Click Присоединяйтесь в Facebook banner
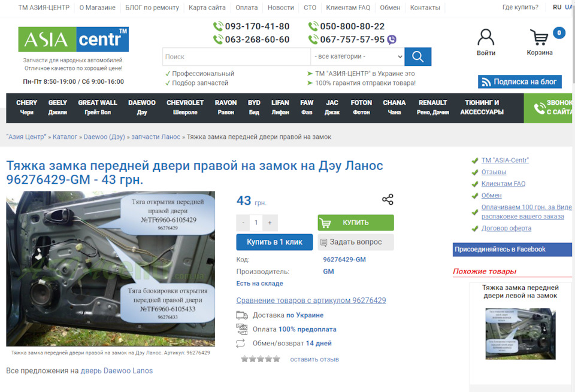 (512, 250)
